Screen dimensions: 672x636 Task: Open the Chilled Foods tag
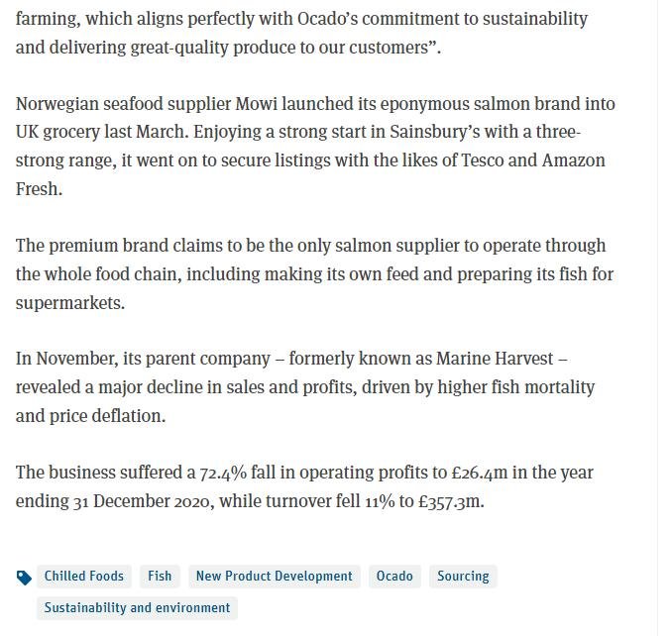[84, 577]
